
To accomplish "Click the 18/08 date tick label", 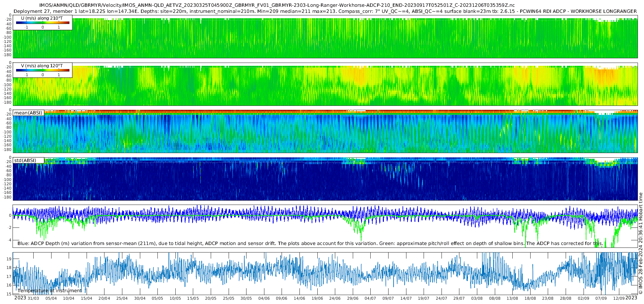I will pos(530,298).
